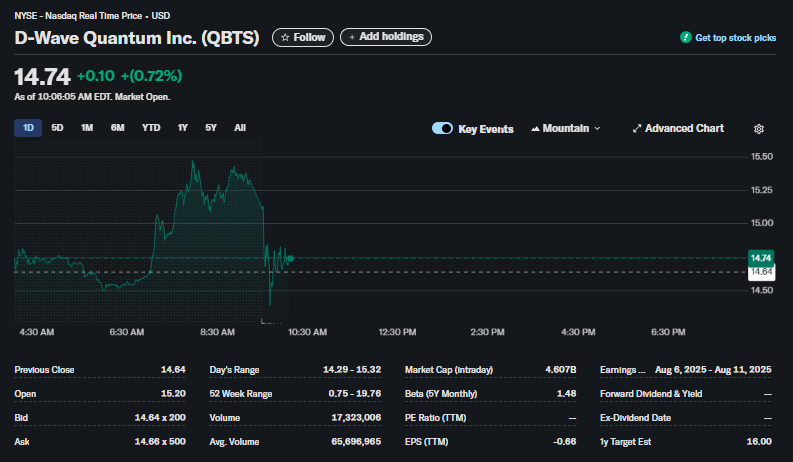Show the All time range
Screen dimensions: 793x462
click(x=240, y=128)
